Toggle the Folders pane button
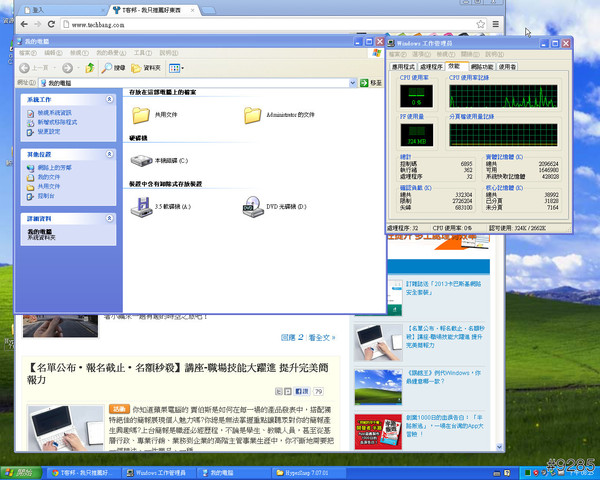600x480 pixels. pyautogui.click(x=146, y=67)
